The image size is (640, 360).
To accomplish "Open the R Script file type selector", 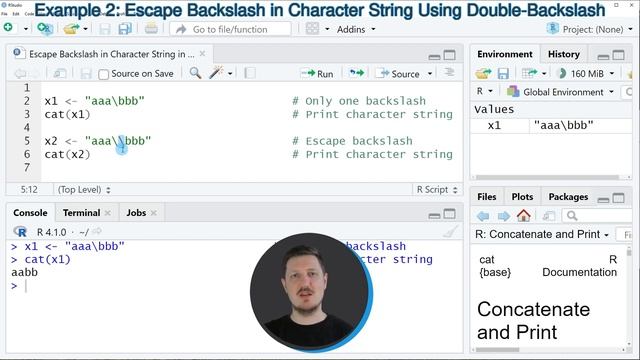I will [437, 190].
